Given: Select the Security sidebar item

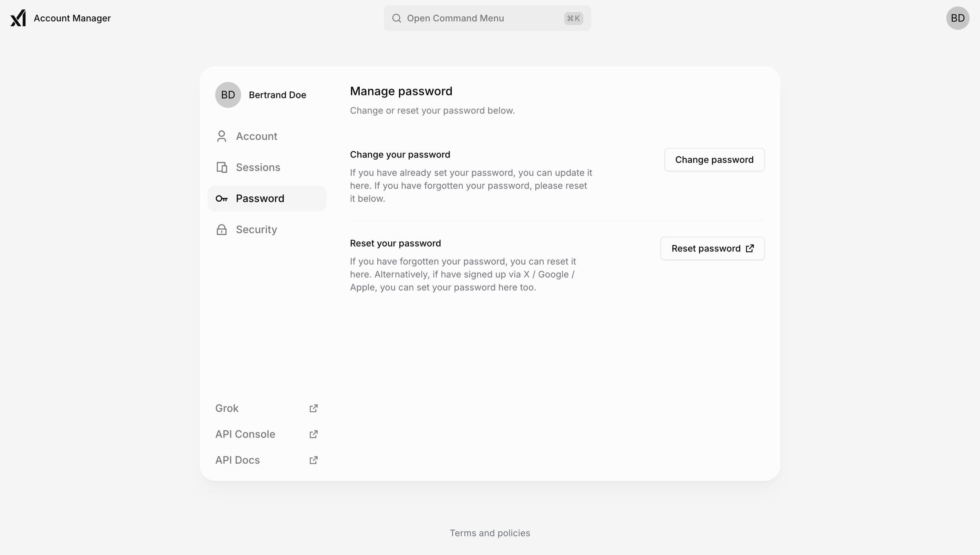Looking at the screenshot, I should (267, 229).
